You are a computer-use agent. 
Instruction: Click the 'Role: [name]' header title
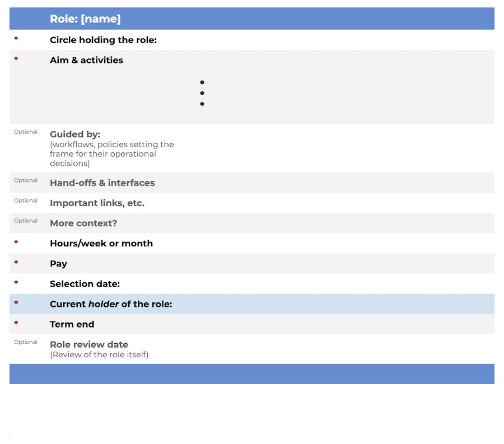85,19
